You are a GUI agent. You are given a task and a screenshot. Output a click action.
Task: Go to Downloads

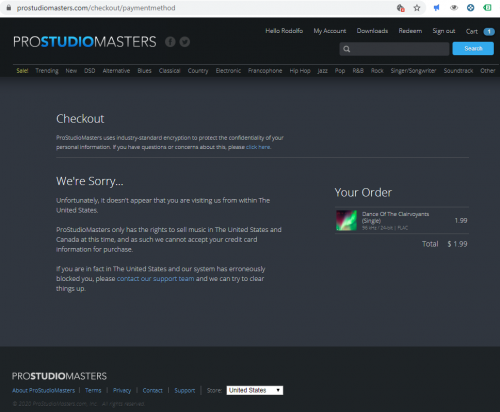click(x=372, y=31)
